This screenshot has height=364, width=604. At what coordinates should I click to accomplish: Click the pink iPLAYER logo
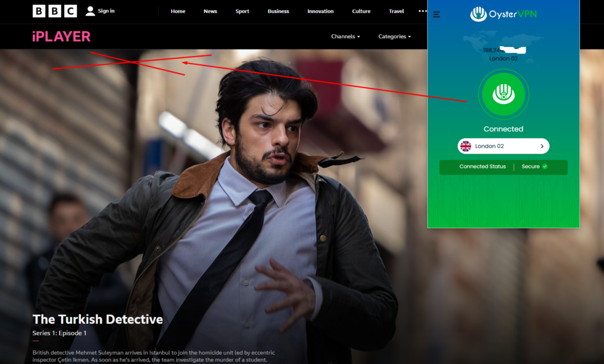click(x=61, y=37)
